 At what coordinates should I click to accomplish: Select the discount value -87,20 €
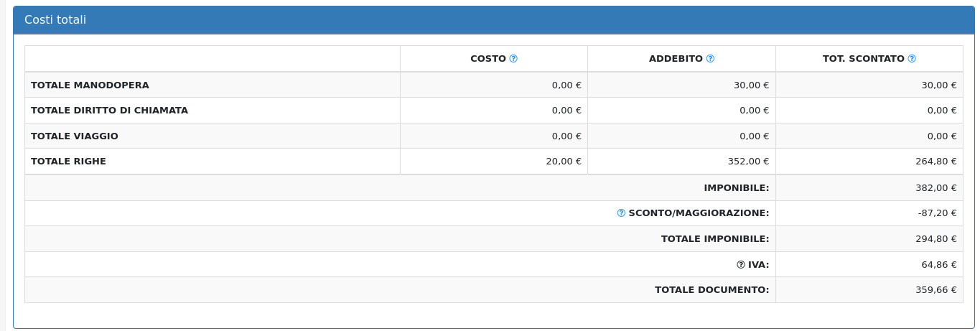(x=937, y=213)
